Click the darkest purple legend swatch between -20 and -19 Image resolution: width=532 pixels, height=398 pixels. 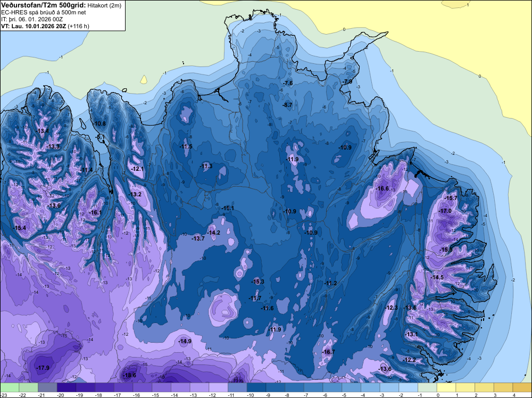[66, 387]
